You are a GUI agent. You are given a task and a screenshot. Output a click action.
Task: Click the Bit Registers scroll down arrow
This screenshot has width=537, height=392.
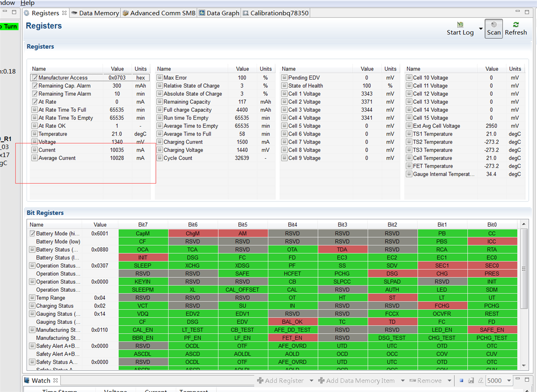[524, 365]
